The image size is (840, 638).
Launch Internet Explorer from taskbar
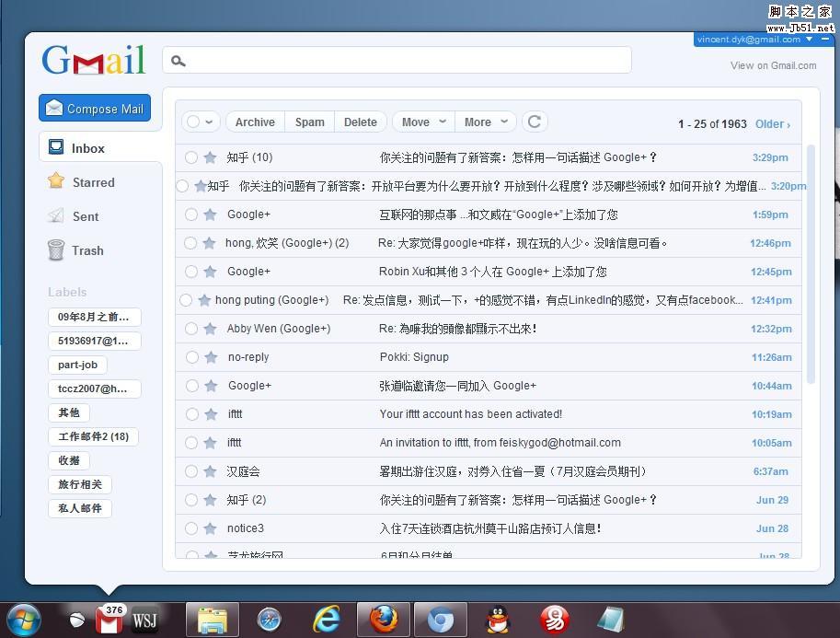point(327,621)
